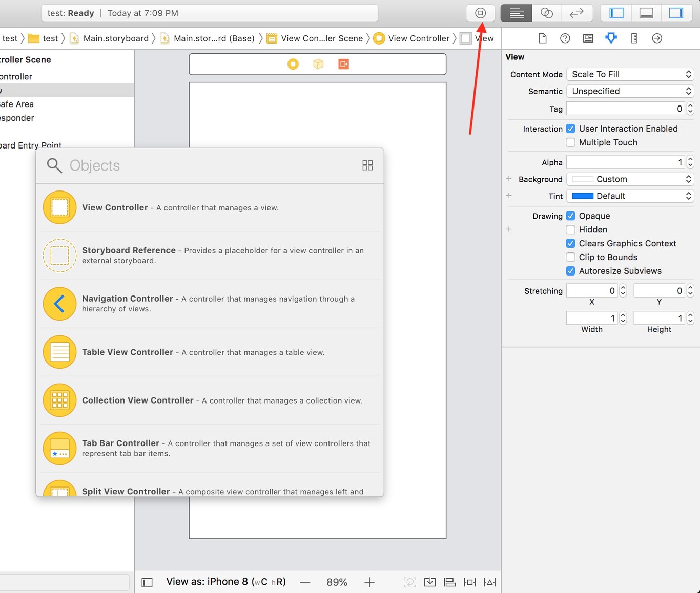Open the Connections inspector
Screen dimensions: 700x593
(657, 38)
